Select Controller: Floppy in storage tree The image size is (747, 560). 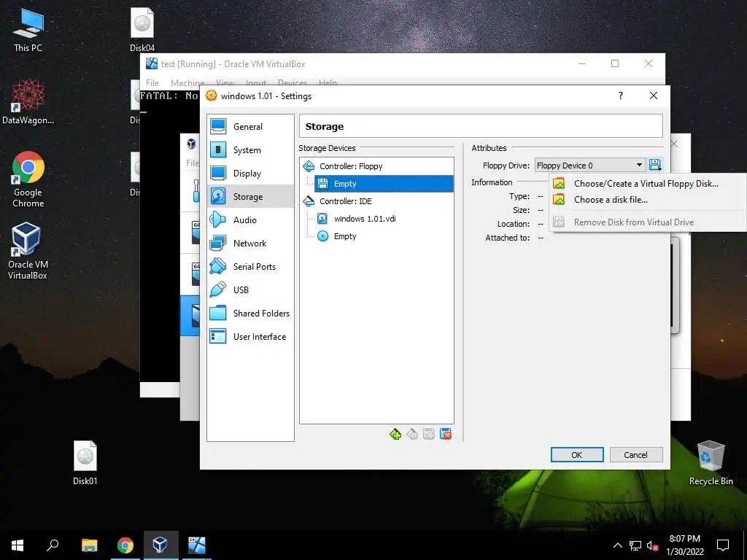click(376, 166)
